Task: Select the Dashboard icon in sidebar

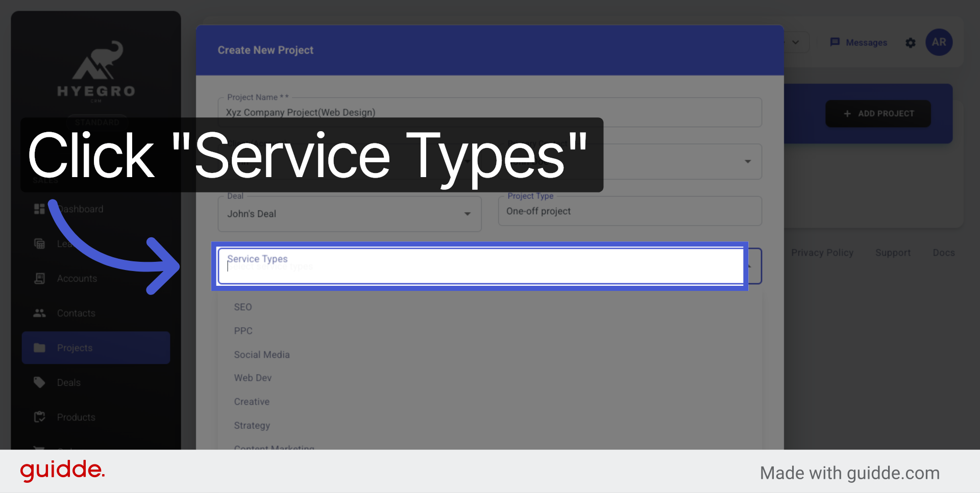Action: point(39,209)
